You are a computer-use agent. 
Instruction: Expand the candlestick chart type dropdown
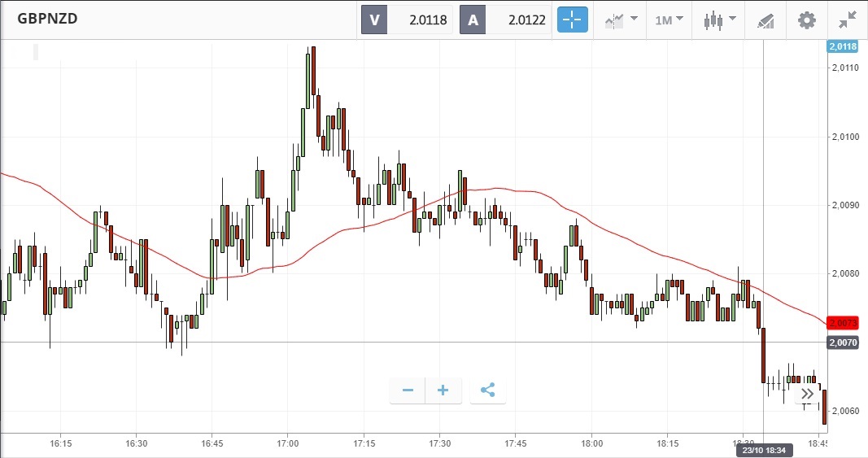(x=720, y=20)
